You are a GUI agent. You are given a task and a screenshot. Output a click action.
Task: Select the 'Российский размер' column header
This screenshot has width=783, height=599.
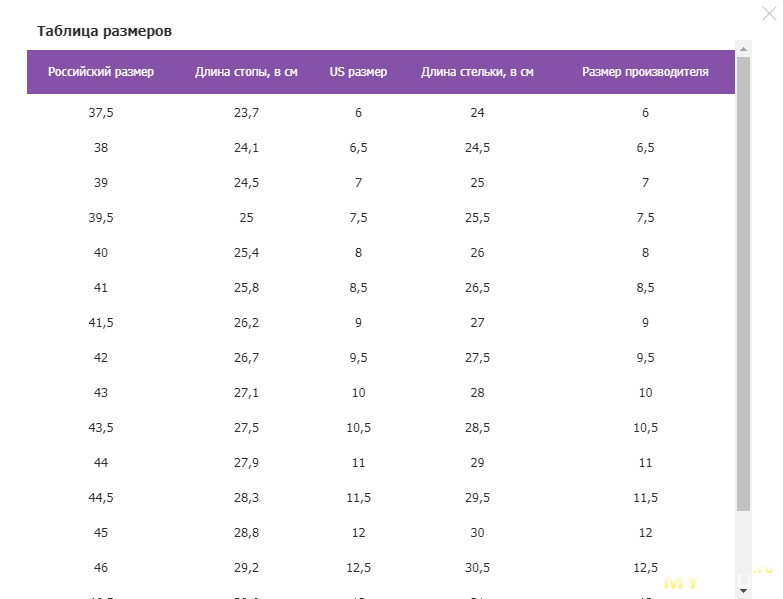(101, 72)
